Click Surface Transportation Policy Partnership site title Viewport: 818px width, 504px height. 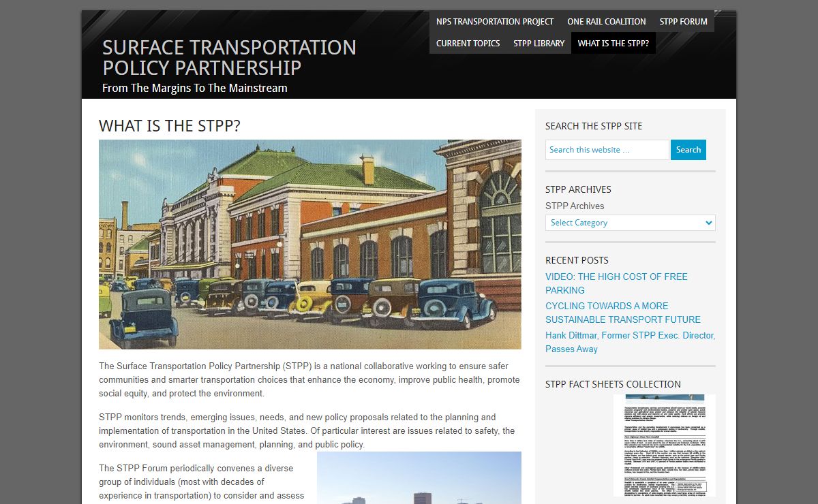229,57
